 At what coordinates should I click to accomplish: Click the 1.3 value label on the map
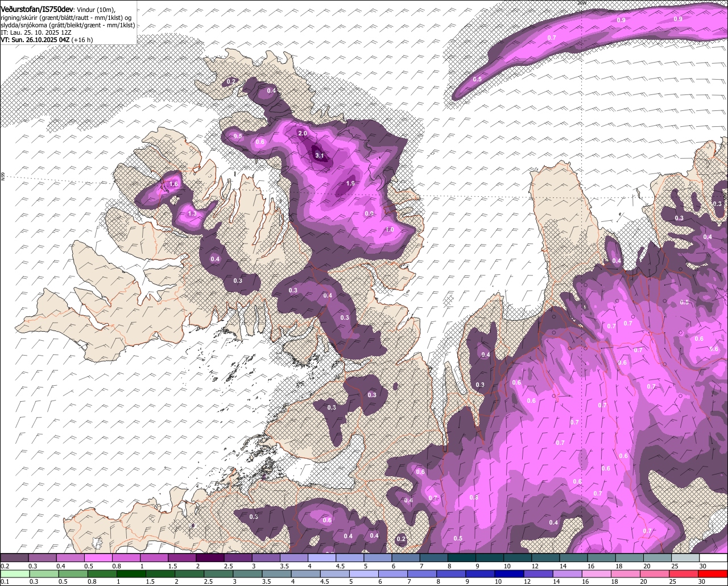(192, 213)
